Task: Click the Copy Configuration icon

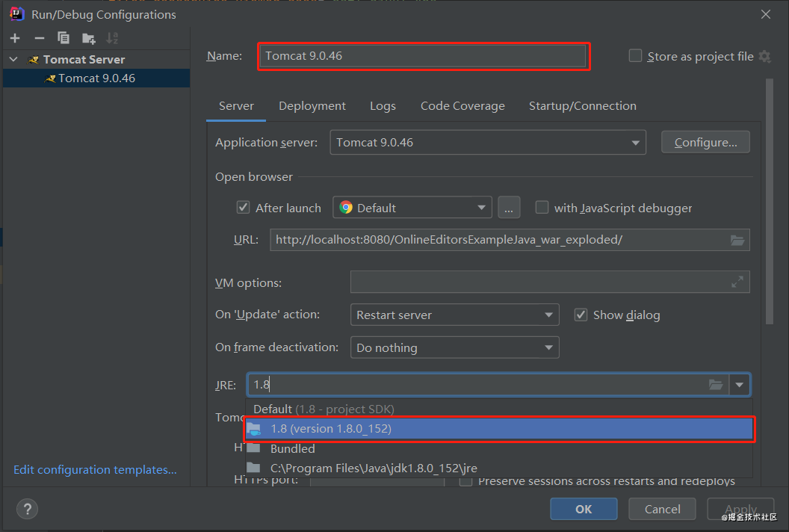Action: (x=64, y=38)
